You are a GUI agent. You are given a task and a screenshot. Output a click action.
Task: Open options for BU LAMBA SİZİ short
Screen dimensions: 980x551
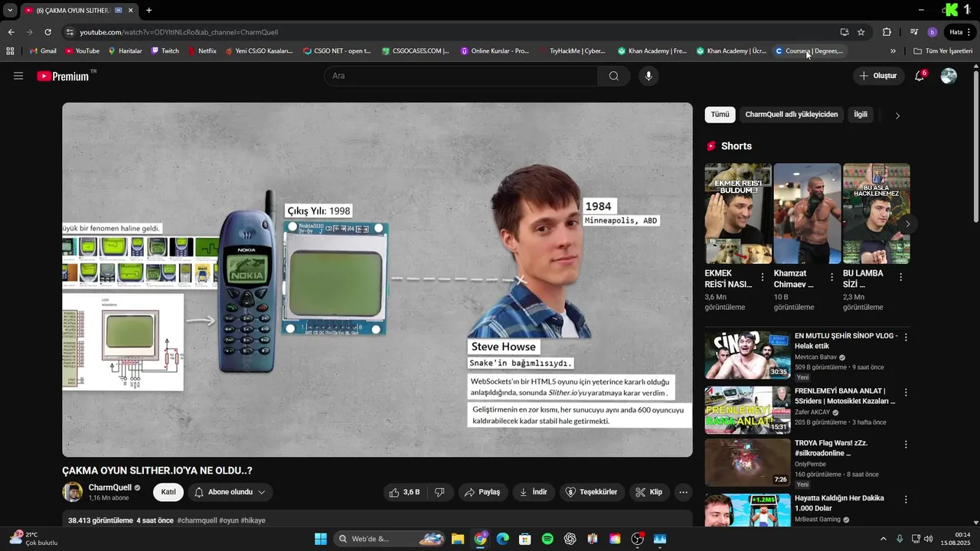(900, 277)
